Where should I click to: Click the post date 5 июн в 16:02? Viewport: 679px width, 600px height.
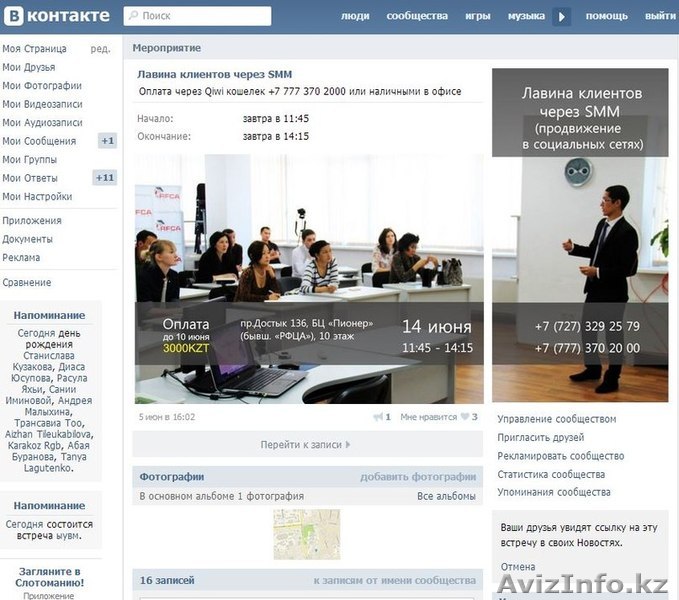167,417
